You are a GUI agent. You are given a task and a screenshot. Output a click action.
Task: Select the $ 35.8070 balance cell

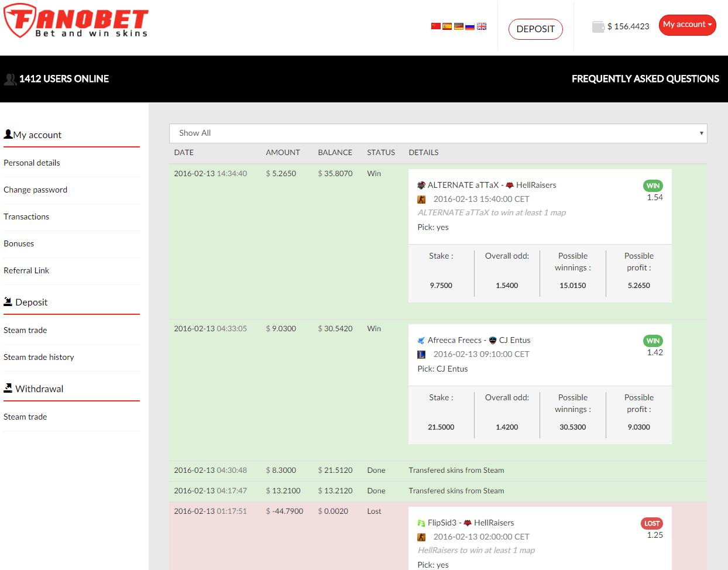[x=335, y=173]
